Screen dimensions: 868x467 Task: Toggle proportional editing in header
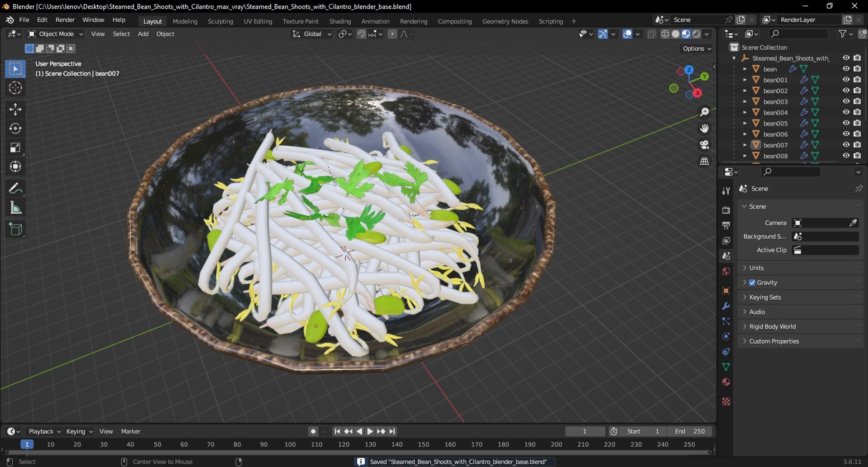pos(392,34)
